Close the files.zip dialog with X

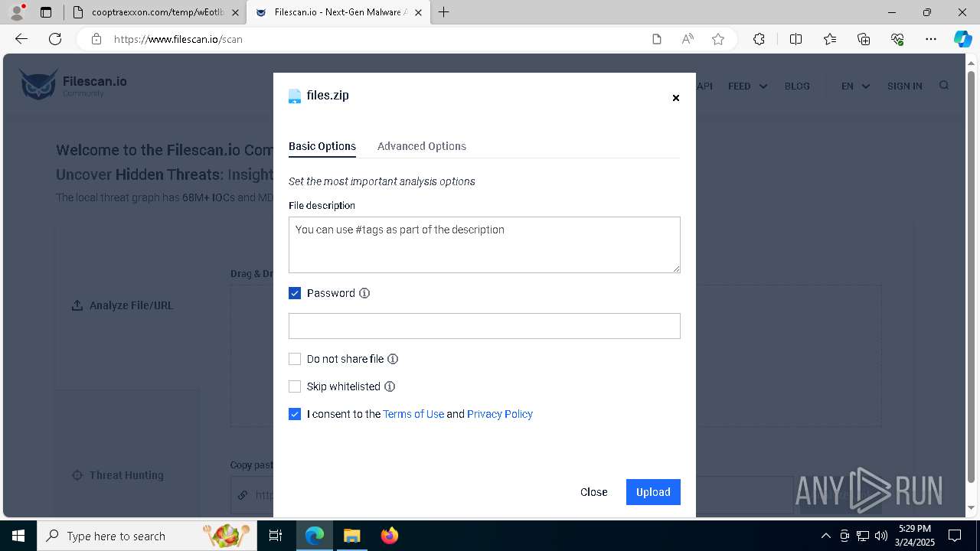pyautogui.click(x=675, y=98)
